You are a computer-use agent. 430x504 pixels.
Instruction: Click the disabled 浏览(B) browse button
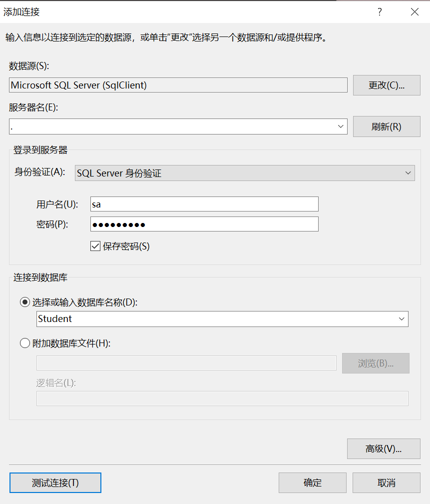coord(376,363)
